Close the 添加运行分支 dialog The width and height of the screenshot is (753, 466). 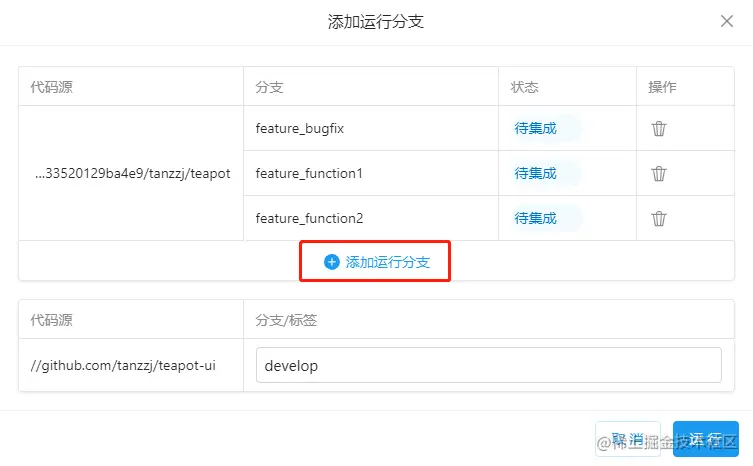727,21
